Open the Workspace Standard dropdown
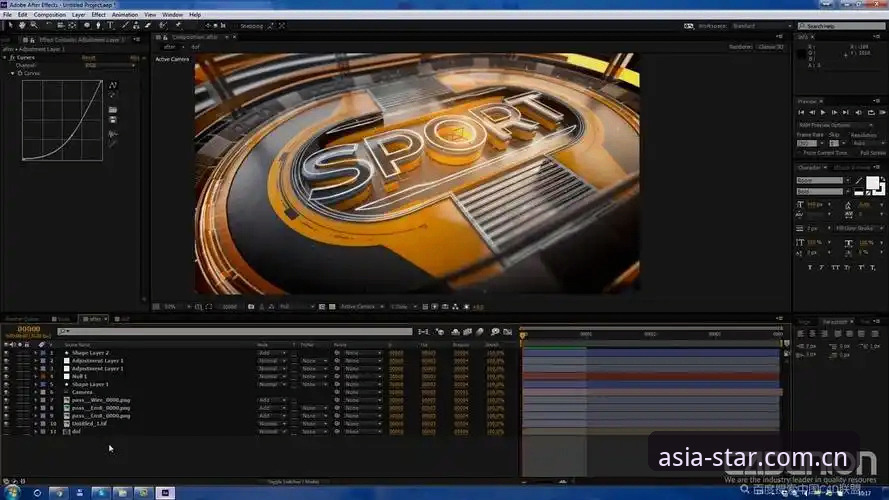 tap(761, 26)
